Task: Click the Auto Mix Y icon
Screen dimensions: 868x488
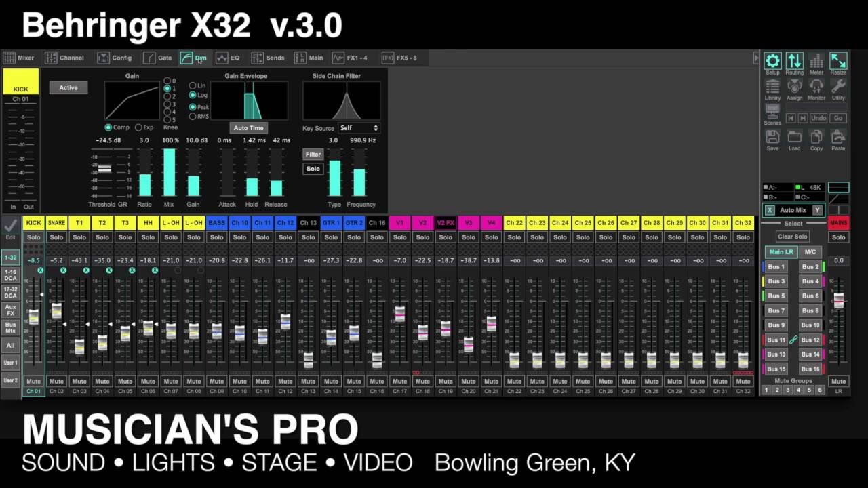Action: [817, 210]
